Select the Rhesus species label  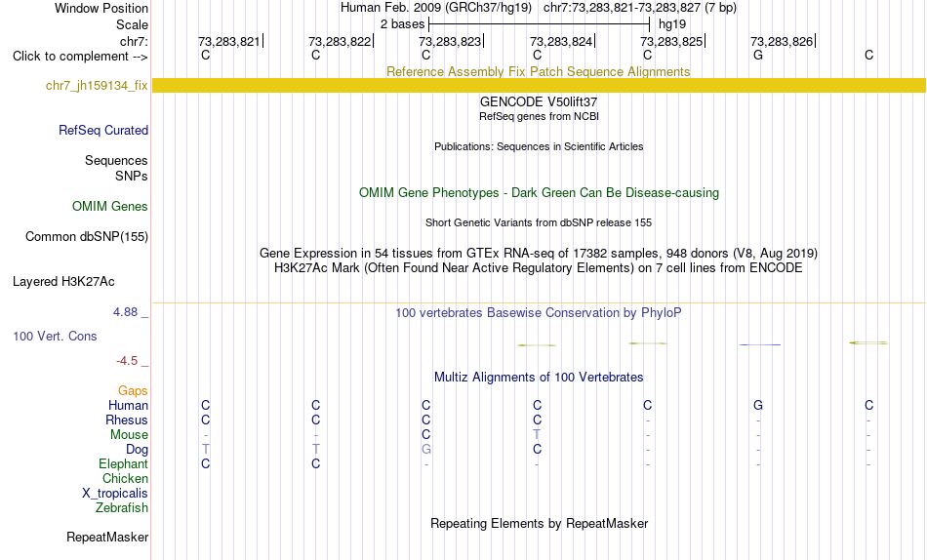[127, 420]
